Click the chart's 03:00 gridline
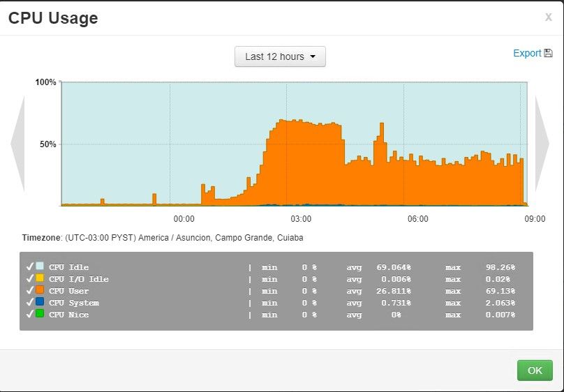This screenshot has height=392, width=564. pyautogui.click(x=287, y=144)
